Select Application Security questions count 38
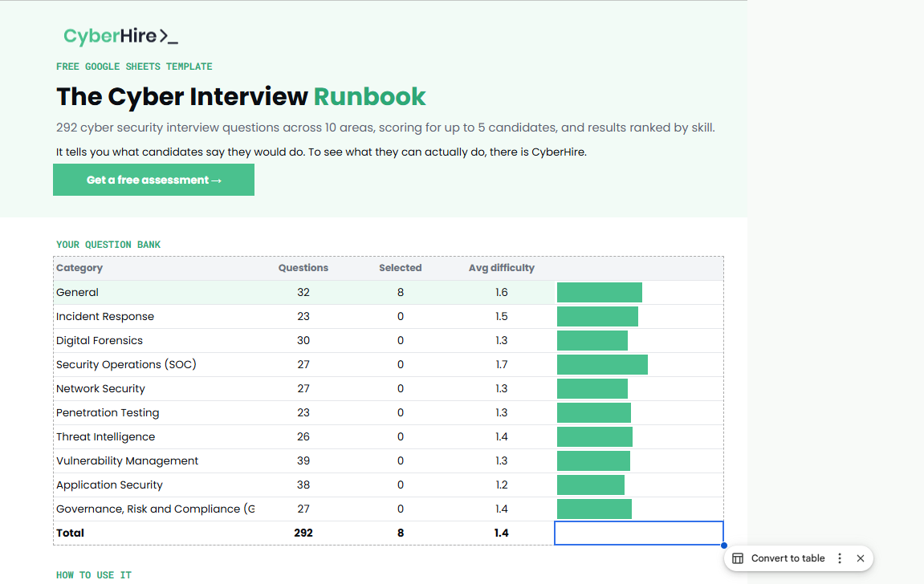Image resolution: width=924 pixels, height=584 pixels. (x=303, y=485)
